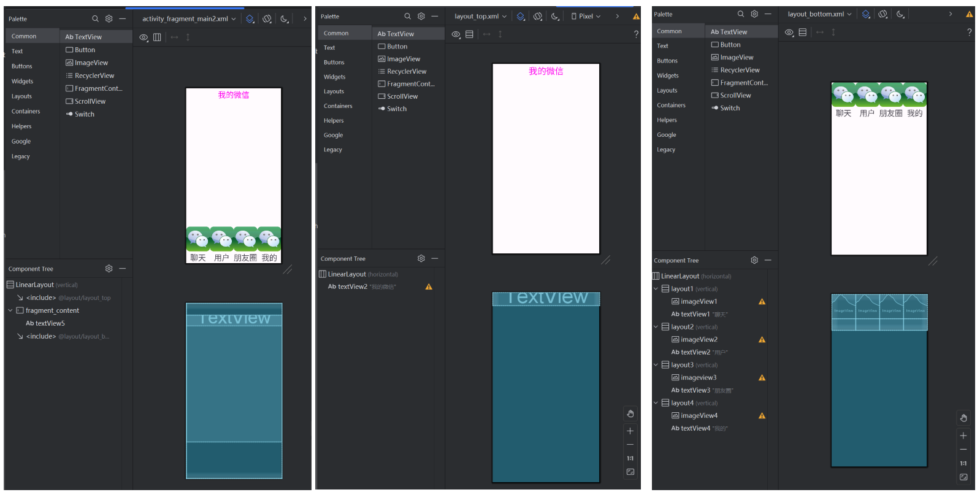The image size is (980, 495).
Task: Minimize palette panel in activity_fragment_main2 window
Action: pyautogui.click(x=122, y=19)
